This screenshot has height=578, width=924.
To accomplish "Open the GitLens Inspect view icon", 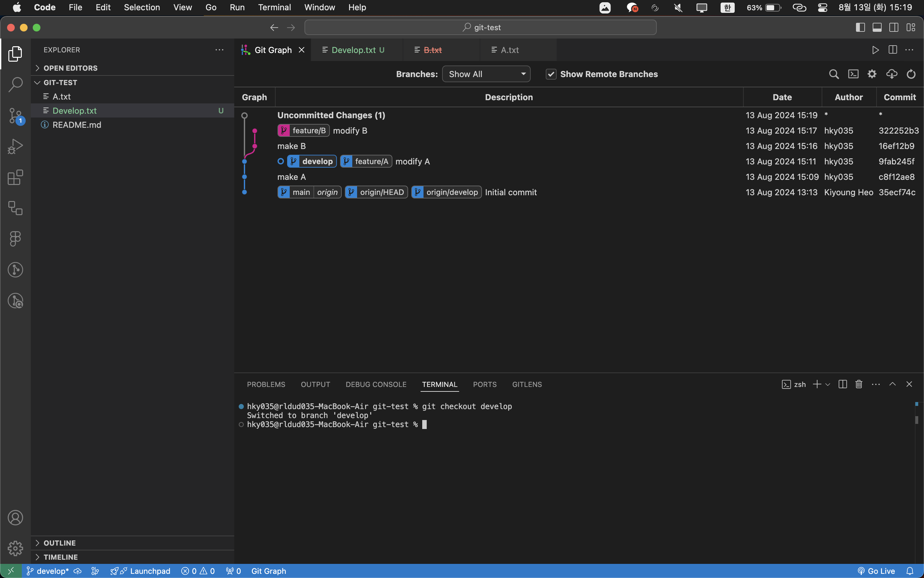I will pos(15,301).
